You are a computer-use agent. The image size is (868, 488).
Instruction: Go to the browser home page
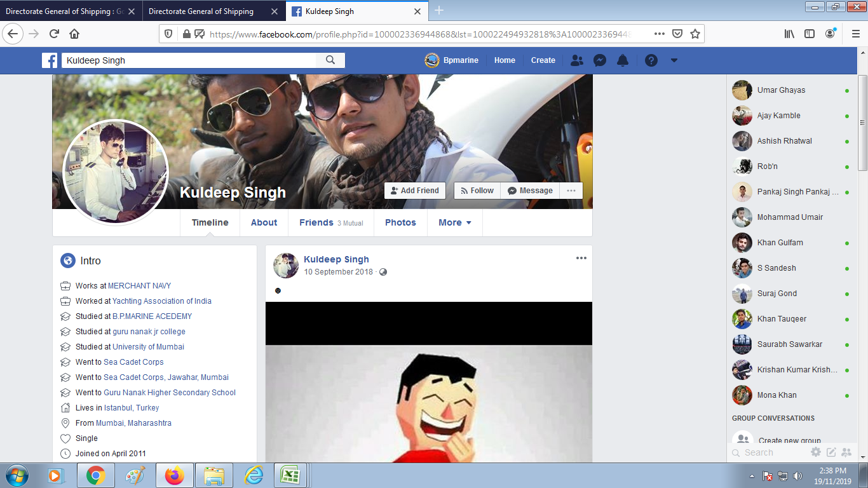click(x=74, y=34)
